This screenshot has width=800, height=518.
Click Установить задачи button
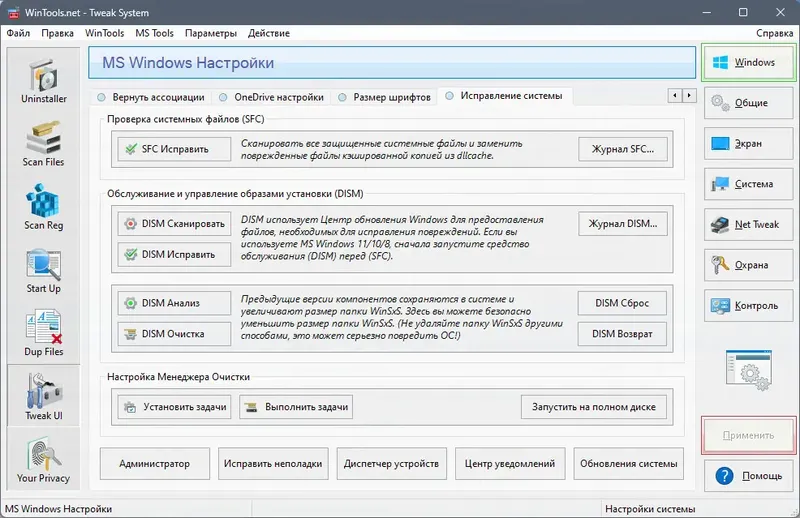click(x=174, y=407)
